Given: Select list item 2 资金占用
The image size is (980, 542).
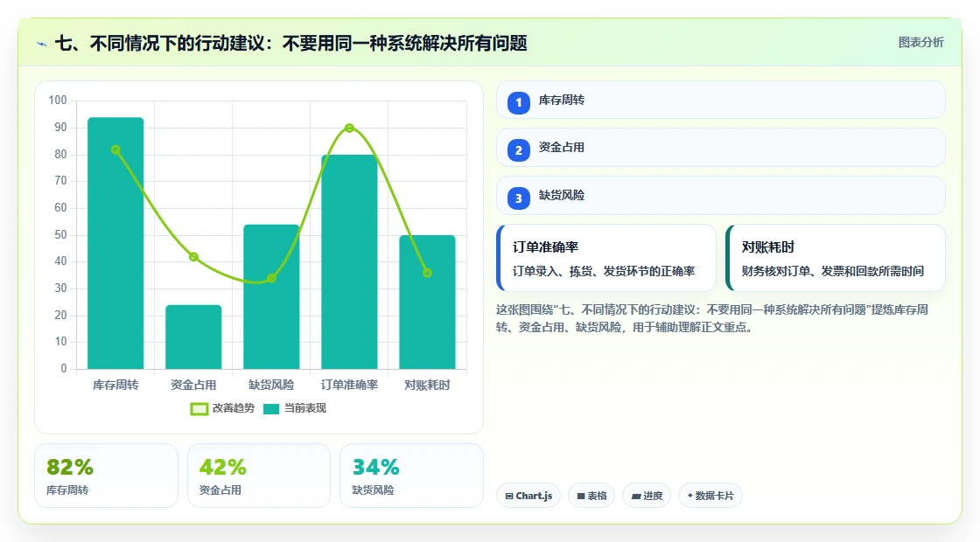Looking at the screenshot, I should 721,148.
